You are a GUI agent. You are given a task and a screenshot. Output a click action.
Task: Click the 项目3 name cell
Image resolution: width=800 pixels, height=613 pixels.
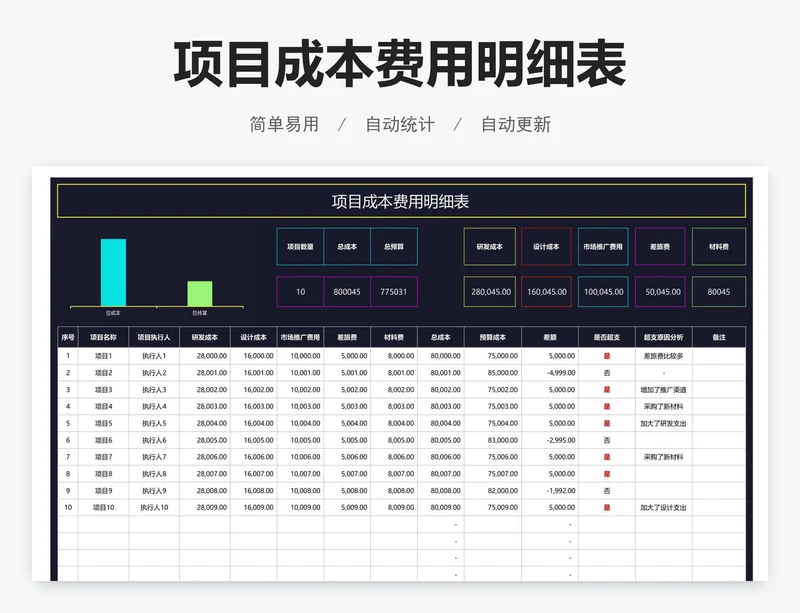click(104, 389)
